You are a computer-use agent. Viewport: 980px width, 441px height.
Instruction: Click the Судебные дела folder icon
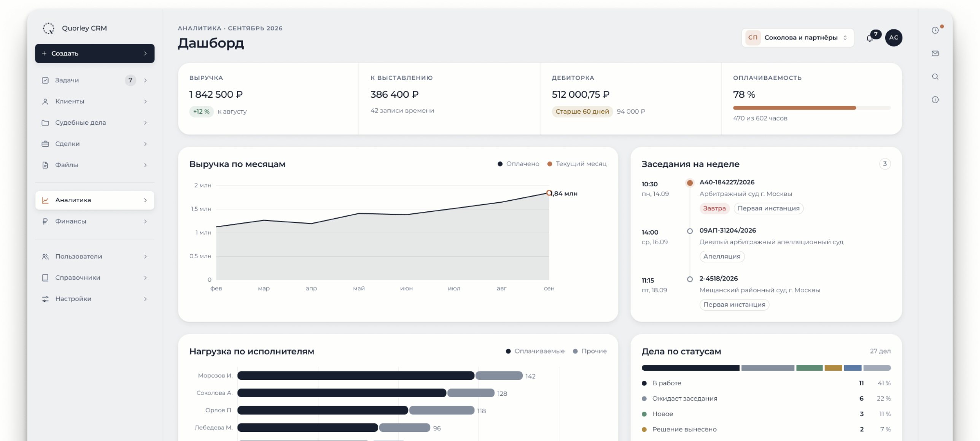coord(45,123)
